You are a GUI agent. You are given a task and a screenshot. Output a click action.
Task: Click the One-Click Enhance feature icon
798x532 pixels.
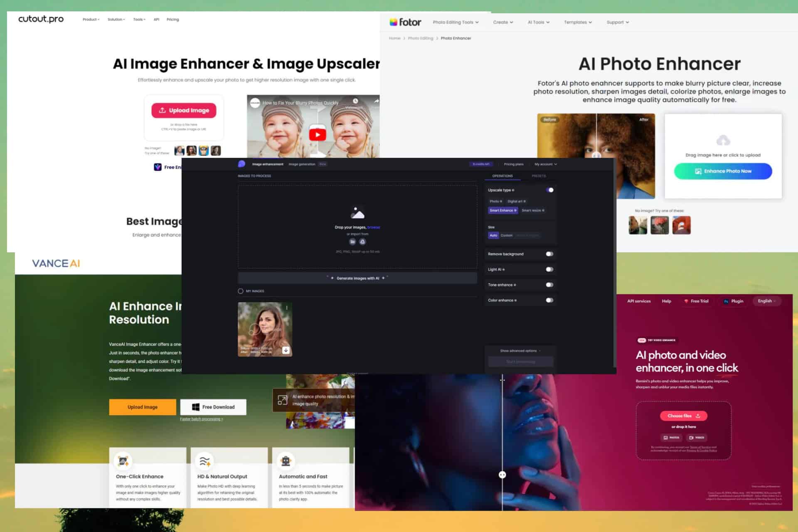pyautogui.click(x=123, y=461)
